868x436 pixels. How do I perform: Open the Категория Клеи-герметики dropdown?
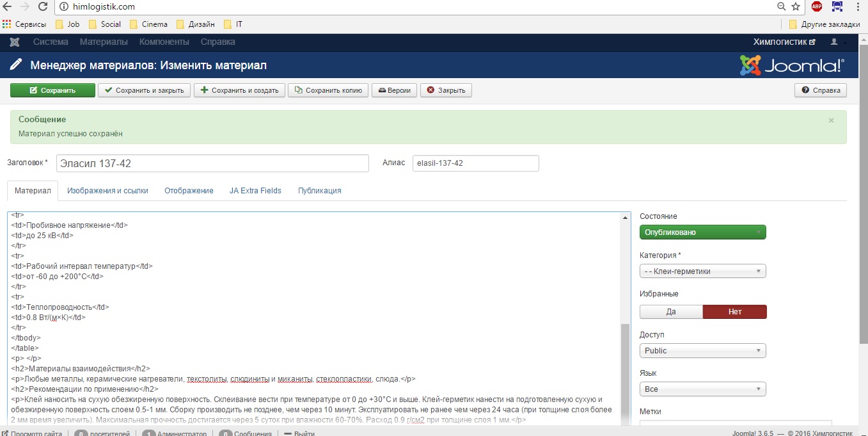703,271
